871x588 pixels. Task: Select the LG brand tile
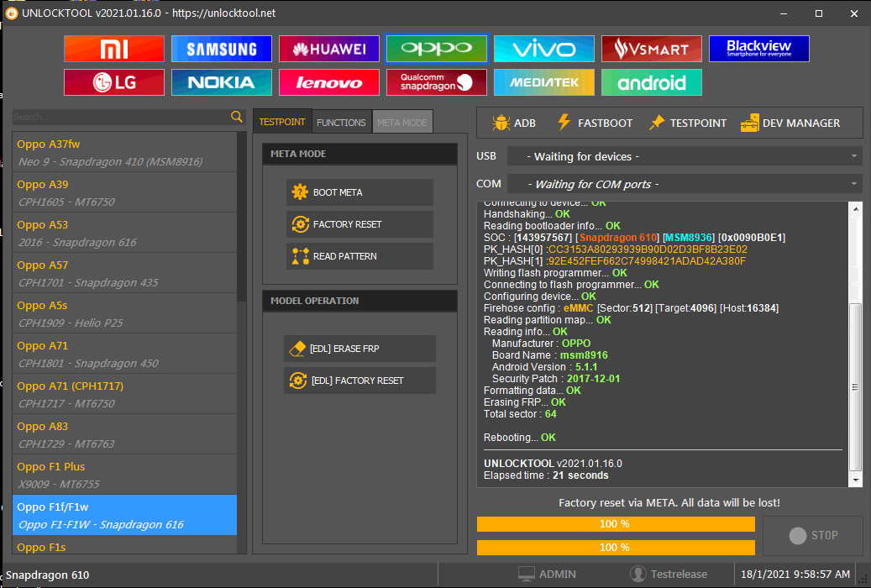click(x=114, y=82)
